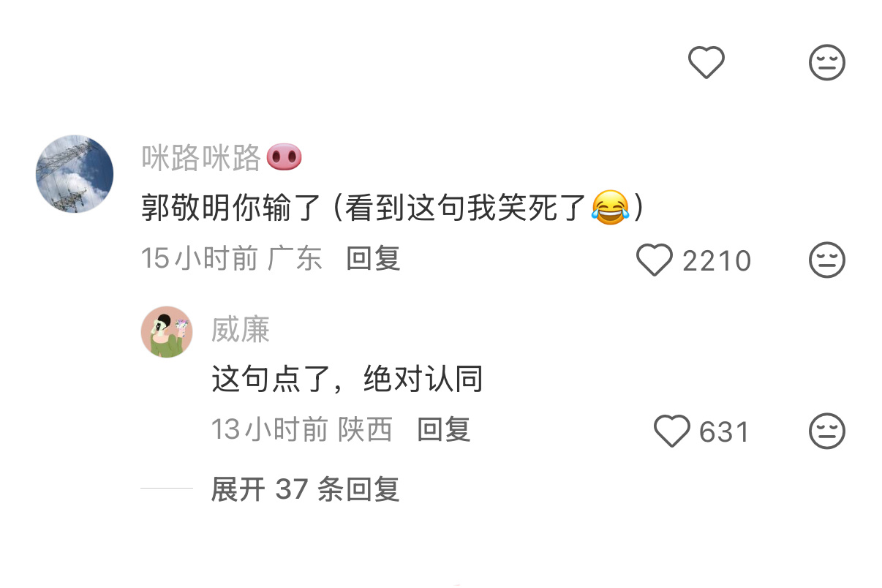Image resolution: width=882 pixels, height=588 pixels.
Task: Open the profile via username 咪路咪路
Action: [201, 157]
